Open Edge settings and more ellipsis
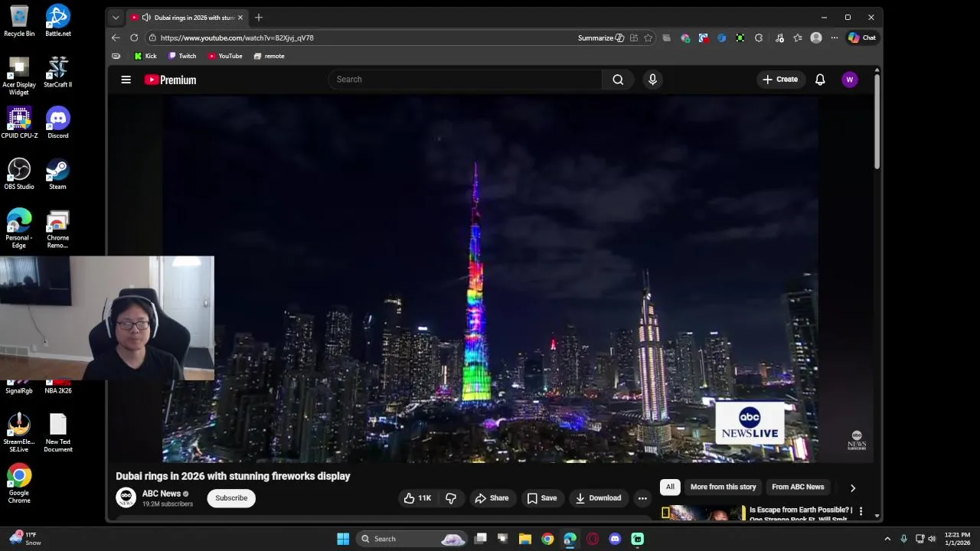Screen dimensions: 980x551 (x=835, y=37)
